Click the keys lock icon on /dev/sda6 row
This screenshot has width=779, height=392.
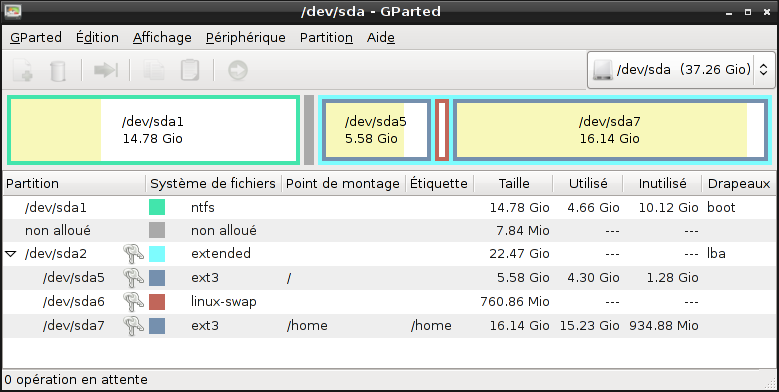click(x=133, y=301)
